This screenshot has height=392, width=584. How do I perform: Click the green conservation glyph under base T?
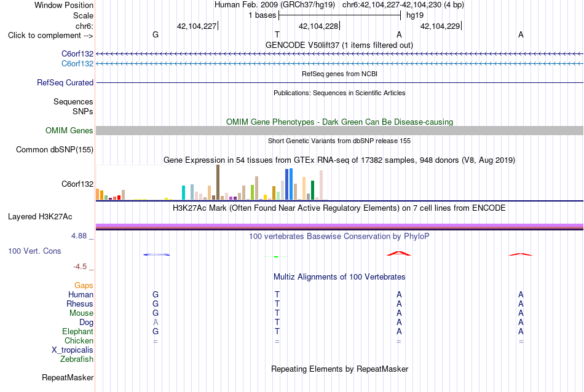(276, 256)
